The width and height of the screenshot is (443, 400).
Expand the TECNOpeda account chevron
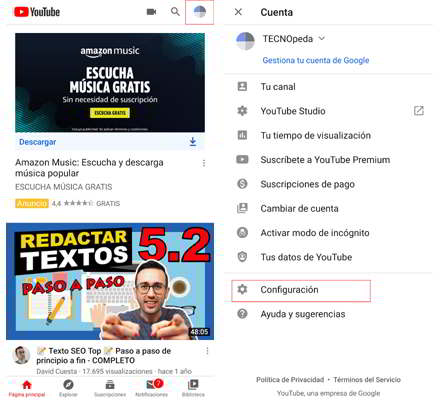pos(322,38)
